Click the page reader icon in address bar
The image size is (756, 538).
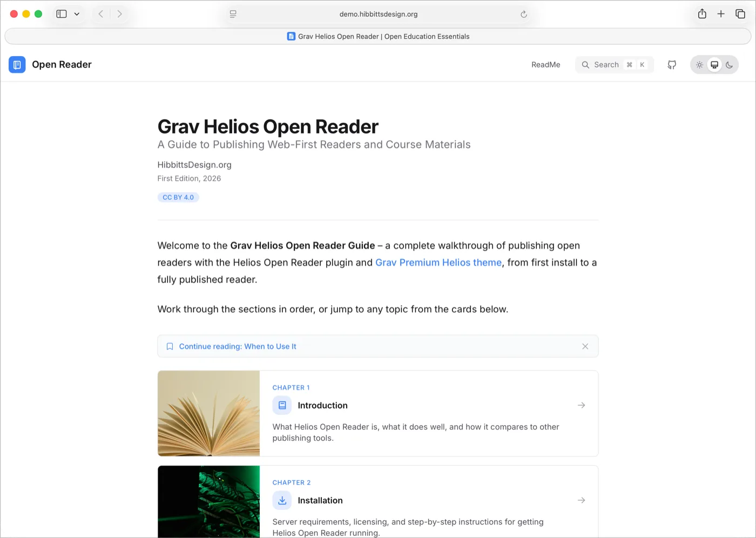233,14
